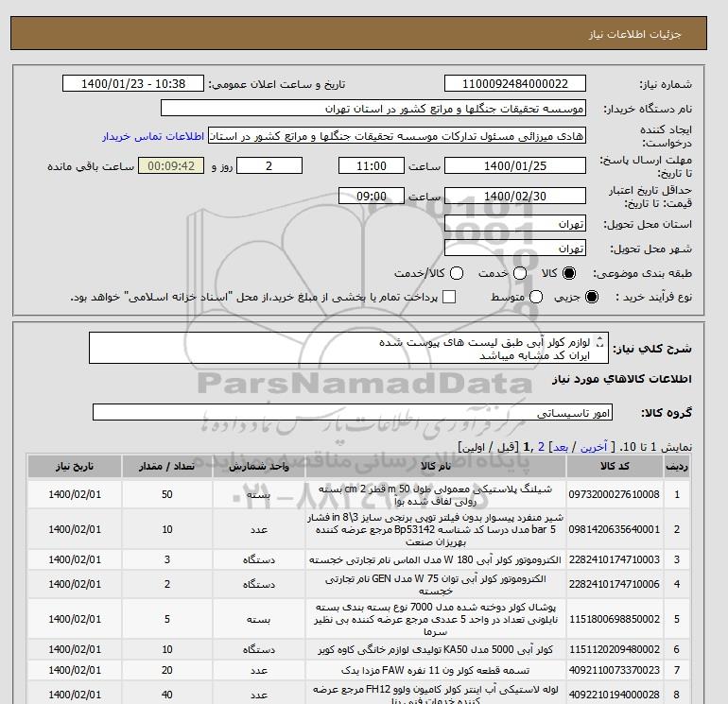This screenshot has height=704, width=728.
Task: Open اطلاعات تماس خریدار link
Action: click(153, 136)
